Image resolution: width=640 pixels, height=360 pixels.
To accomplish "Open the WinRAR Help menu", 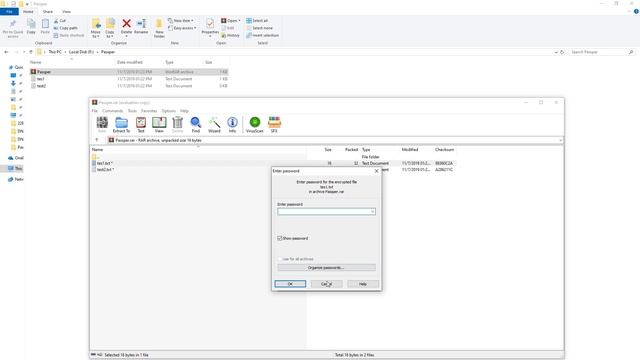I will tap(184, 111).
